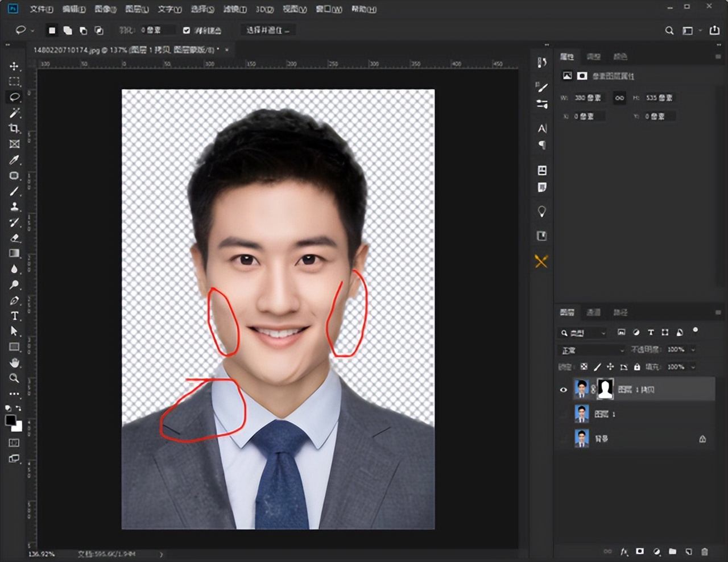The width and height of the screenshot is (728, 562).
Task: Open the 滤镜 (Filter) menu
Action: (234, 9)
